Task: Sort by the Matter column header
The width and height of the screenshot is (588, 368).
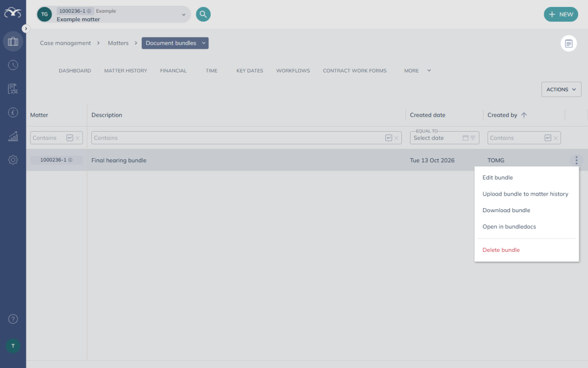Action: [39, 115]
